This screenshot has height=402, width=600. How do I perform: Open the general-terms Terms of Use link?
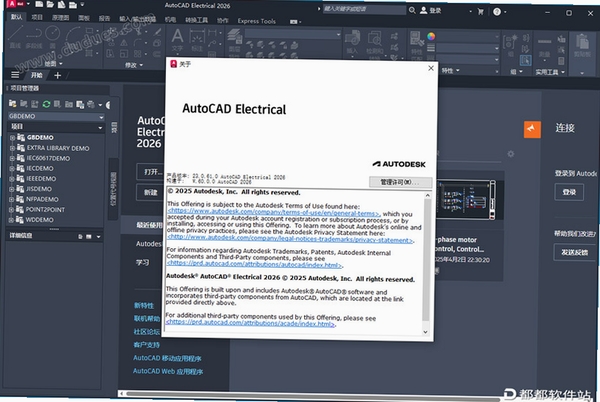click(274, 213)
